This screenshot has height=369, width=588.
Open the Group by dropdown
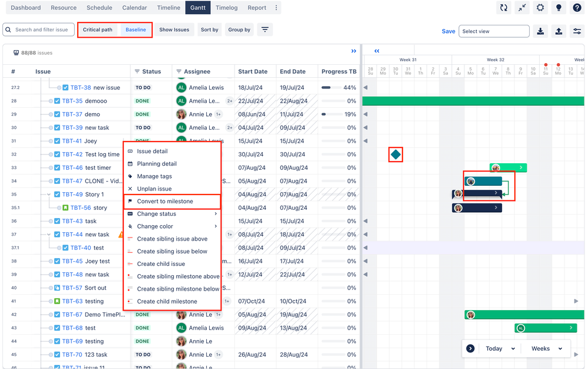(239, 29)
